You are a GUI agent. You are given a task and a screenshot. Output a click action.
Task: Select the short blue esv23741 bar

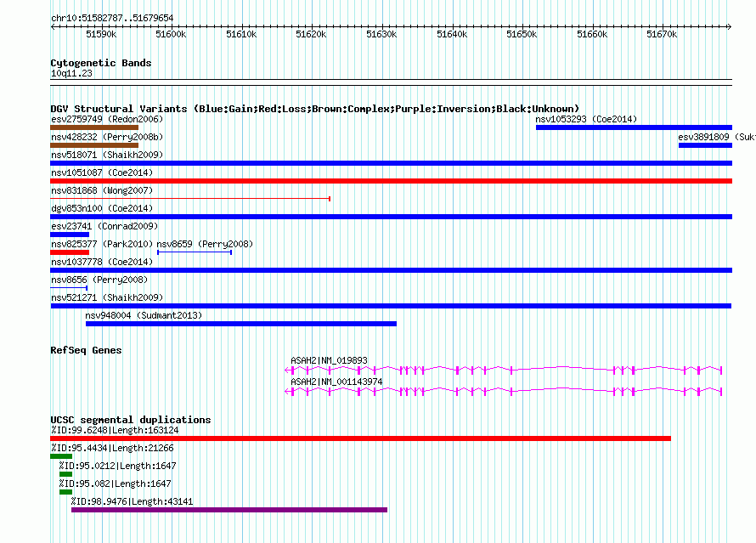(x=70, y=235)
